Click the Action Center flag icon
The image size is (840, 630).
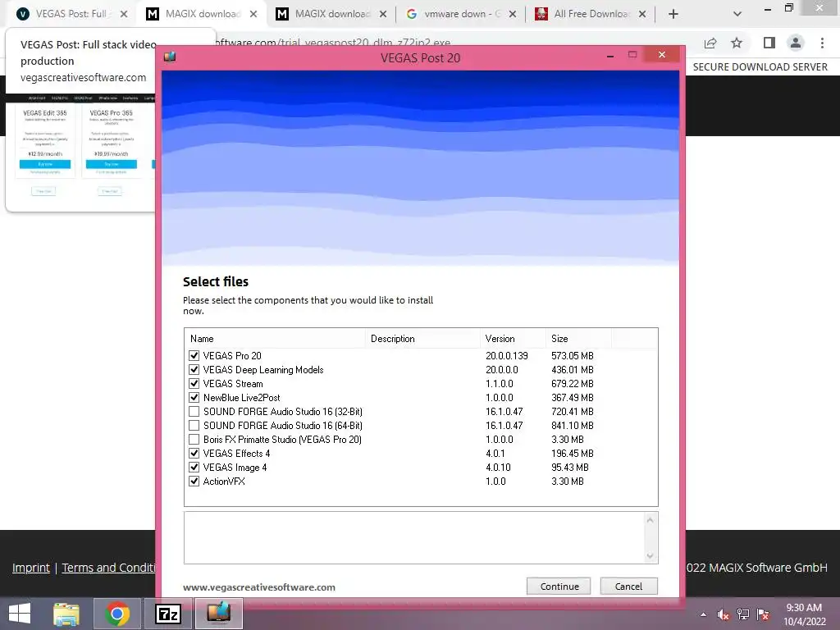(763, 614)
